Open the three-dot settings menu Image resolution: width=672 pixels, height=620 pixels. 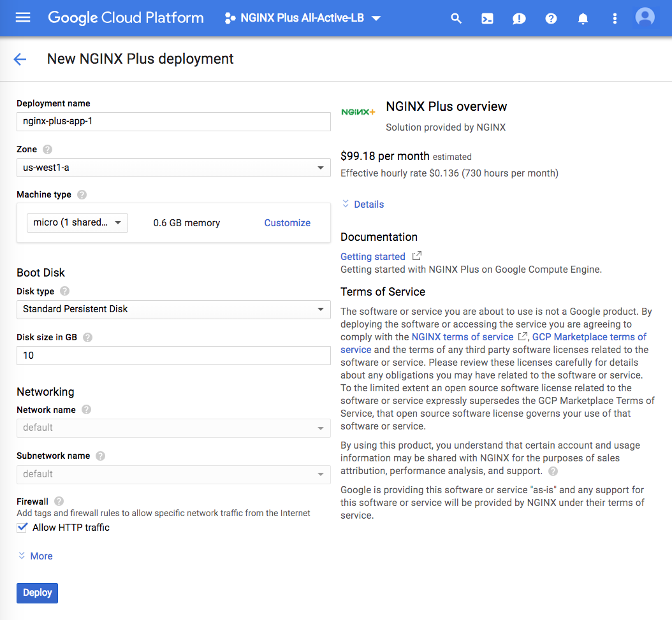(615, 18)
